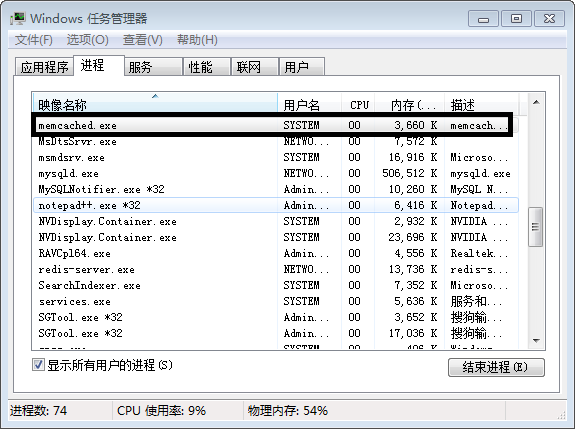
Task: Minimize the Task Manager window
Action: (x=483, y=19)
